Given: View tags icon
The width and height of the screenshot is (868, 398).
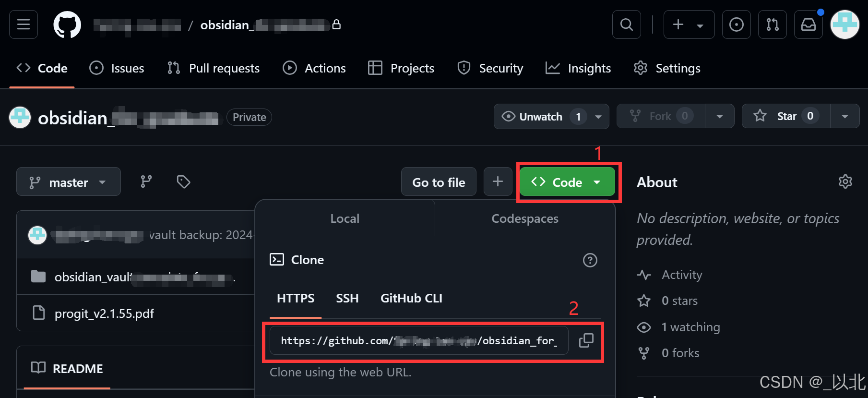Looking at the screenshot, I should [x=183, y=181].
